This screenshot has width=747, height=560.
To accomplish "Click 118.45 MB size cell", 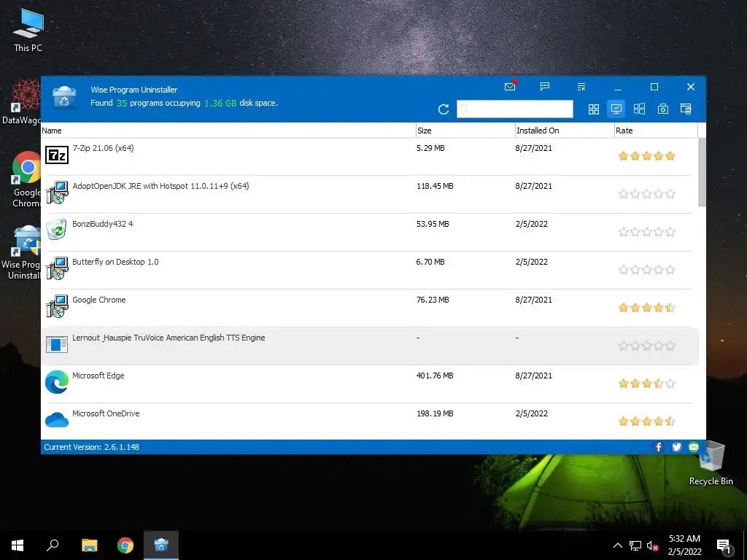I will click(435, 186).
